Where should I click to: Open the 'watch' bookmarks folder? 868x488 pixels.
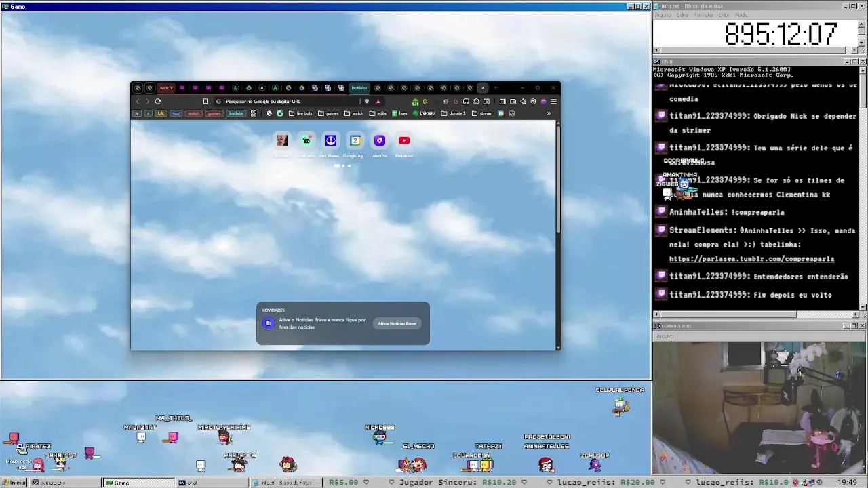point(354,113)
